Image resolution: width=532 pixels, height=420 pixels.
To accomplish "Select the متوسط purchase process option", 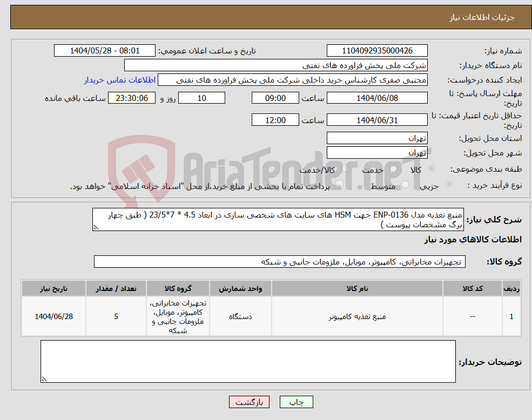I will (x=405, y=185).
